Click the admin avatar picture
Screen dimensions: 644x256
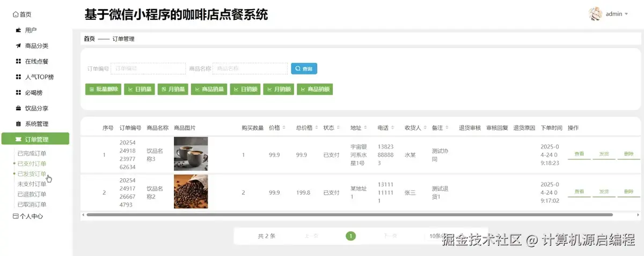[x=595, y=14]
